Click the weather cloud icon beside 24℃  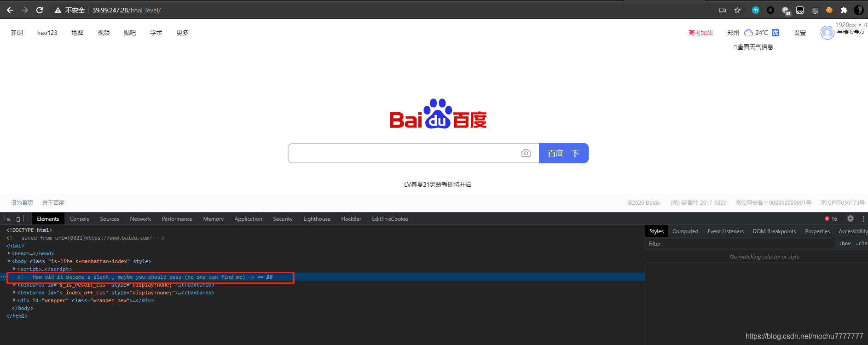pyautogui.click(x=748, y=33)
